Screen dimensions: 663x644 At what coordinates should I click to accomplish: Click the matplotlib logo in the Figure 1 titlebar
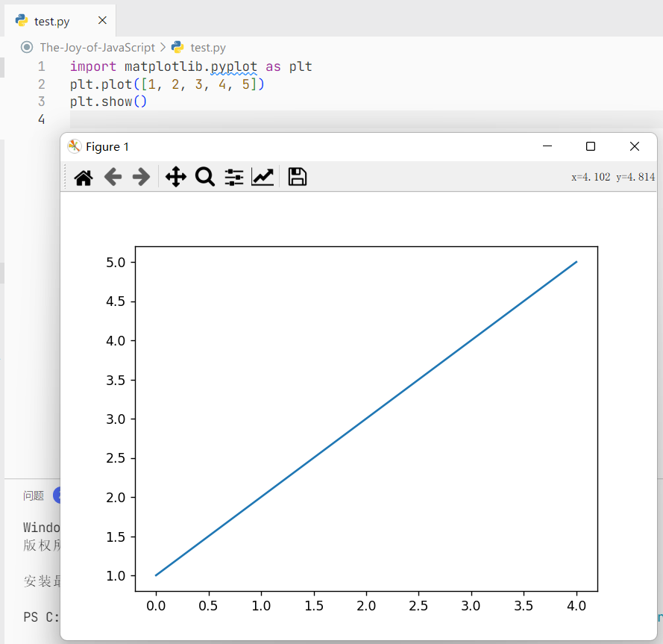click(x=75, y=146)
